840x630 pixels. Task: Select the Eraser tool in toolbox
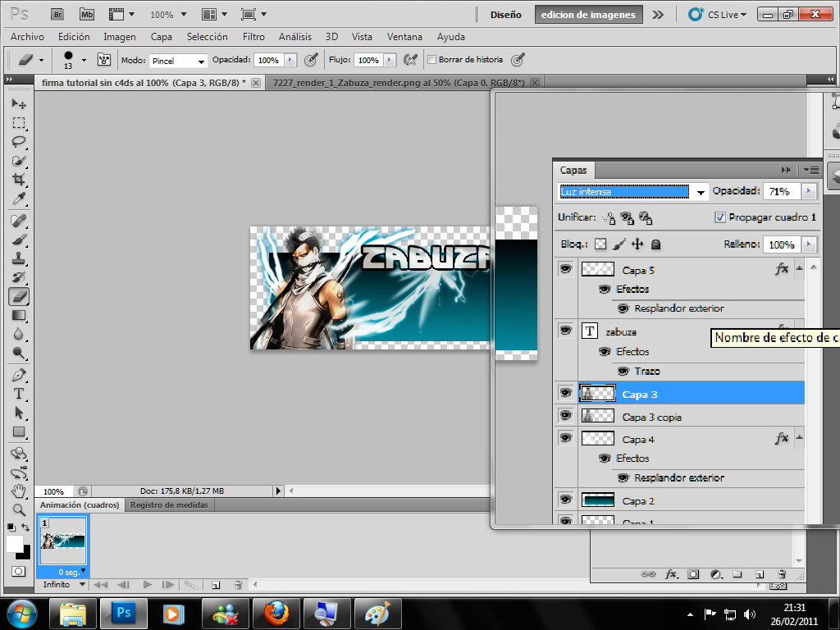coord(19,296)
